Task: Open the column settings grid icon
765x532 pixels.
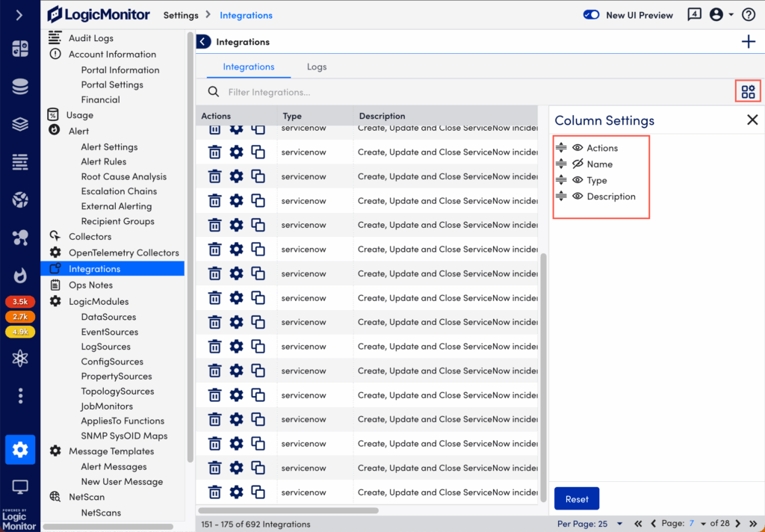Action: (x=748, y=92)
